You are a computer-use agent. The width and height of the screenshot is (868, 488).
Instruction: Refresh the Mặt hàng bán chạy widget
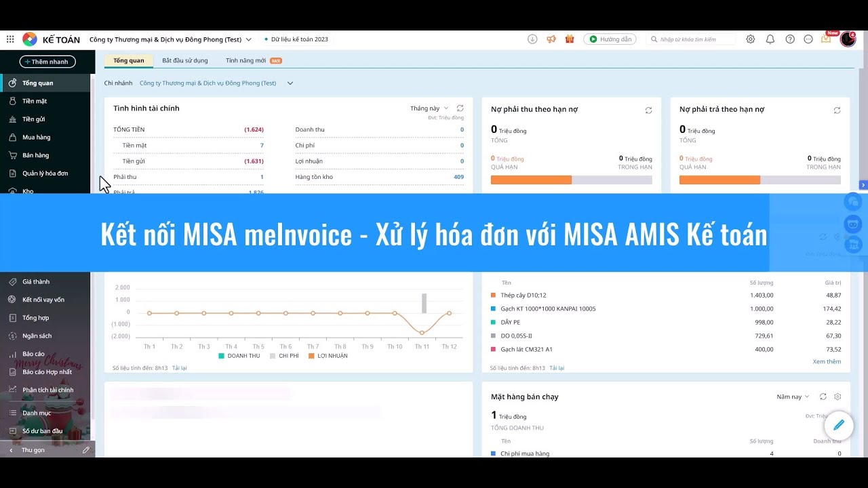(x=823, y=397)
